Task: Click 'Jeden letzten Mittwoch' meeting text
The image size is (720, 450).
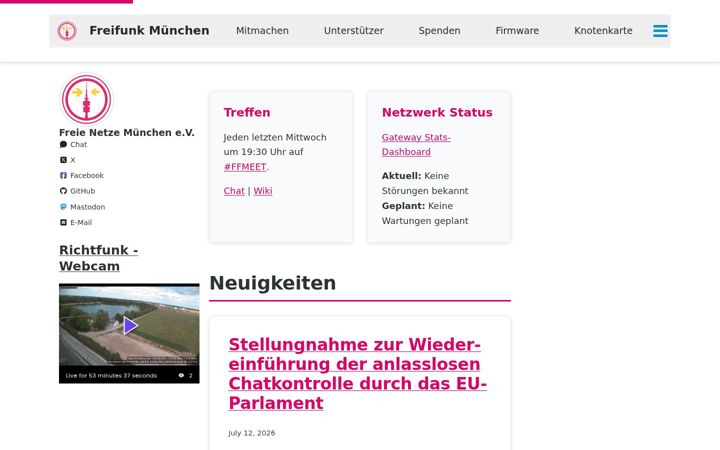Action: point(275,137)
